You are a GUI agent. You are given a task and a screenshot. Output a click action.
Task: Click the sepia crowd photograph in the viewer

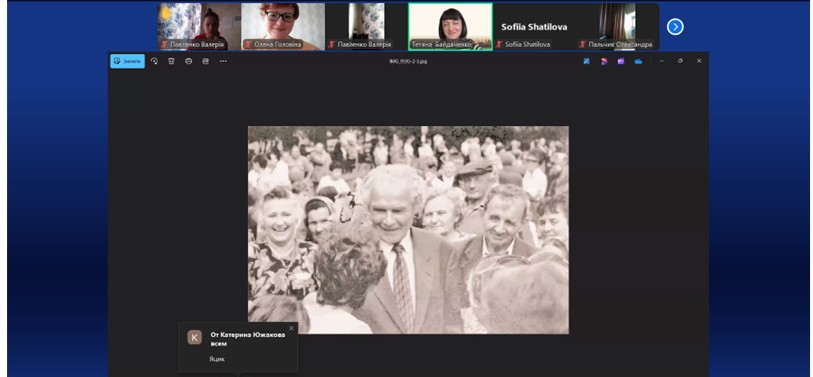click(408, 230)
